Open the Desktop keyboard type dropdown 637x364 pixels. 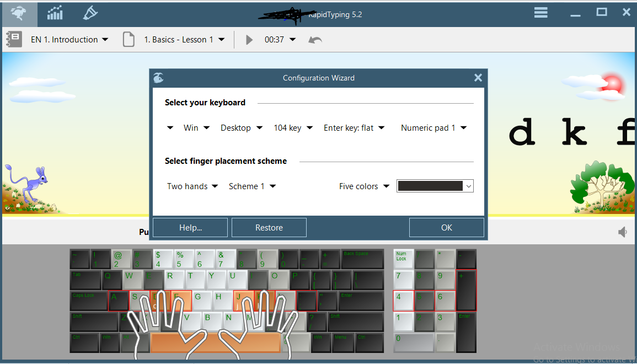click(x=242, y=128)
